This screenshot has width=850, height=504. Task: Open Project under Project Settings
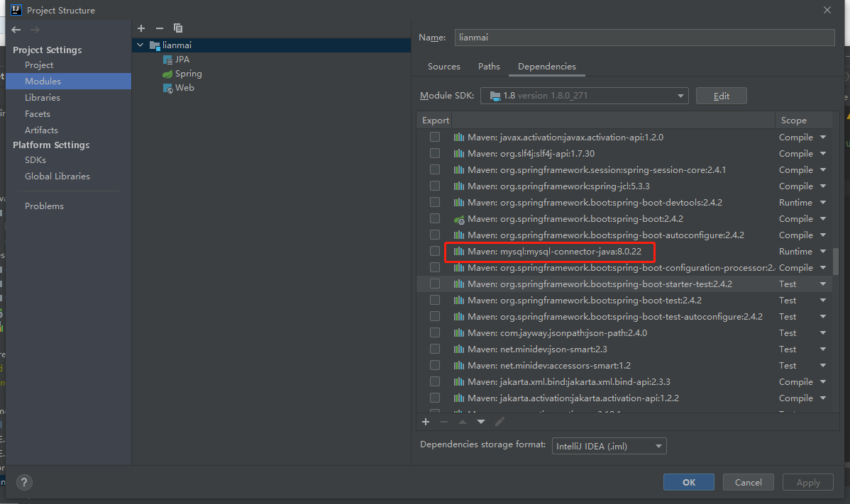tap(39, 65)
